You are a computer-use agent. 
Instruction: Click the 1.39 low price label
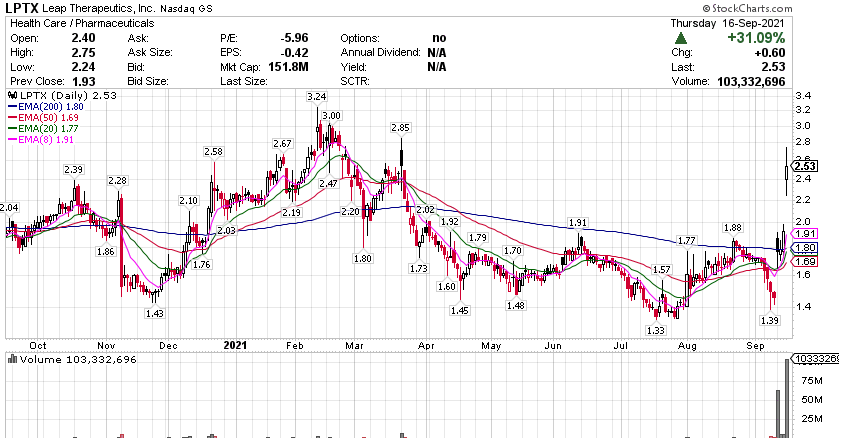[x=770, y=321]
